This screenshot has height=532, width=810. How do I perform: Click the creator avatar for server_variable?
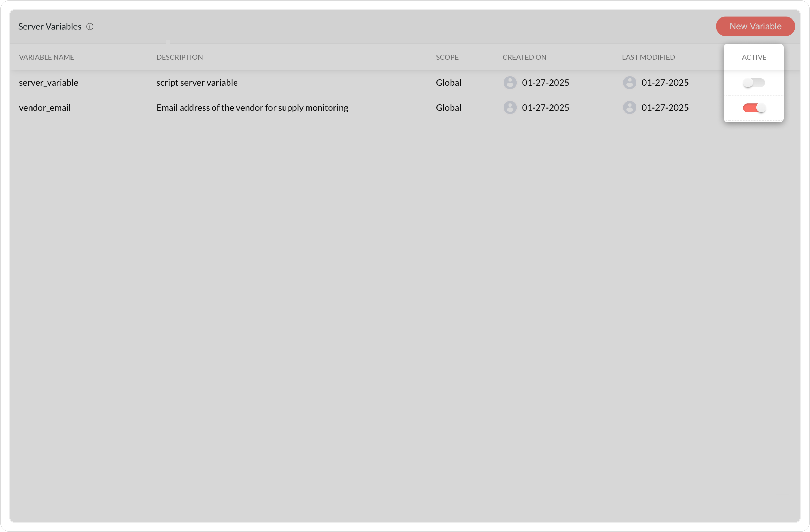click(510, 83)
